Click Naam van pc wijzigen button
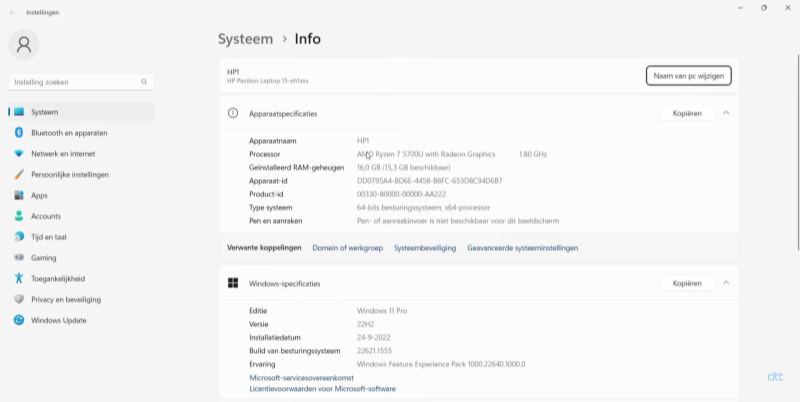Viewport: 800px width, 402px height. click(688, 76)
